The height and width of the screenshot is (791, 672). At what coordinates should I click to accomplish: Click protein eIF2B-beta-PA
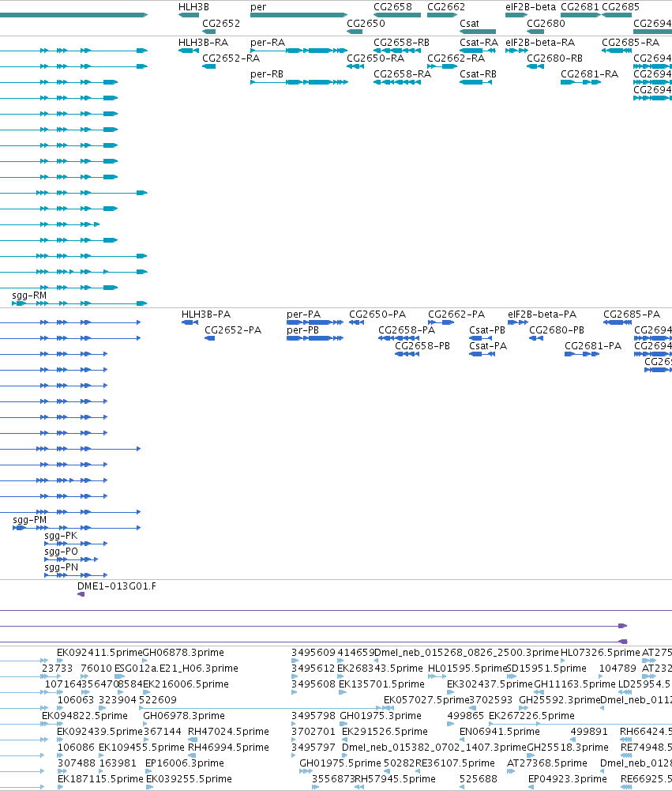click(542, 315)
